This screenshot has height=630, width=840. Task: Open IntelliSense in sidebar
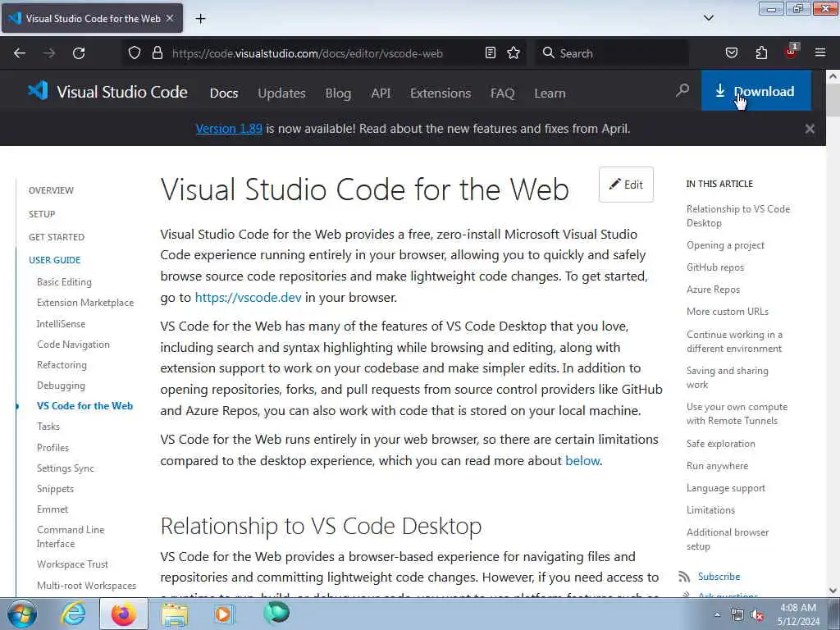61,324
